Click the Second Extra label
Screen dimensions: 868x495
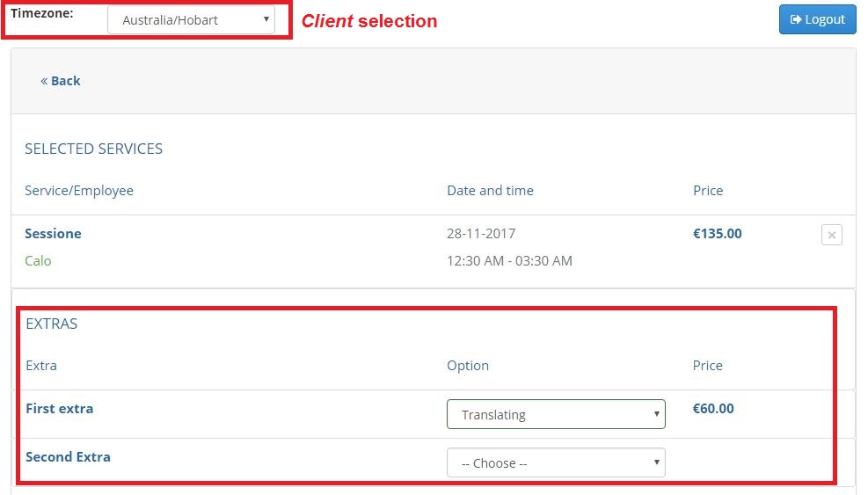point(68,457)
